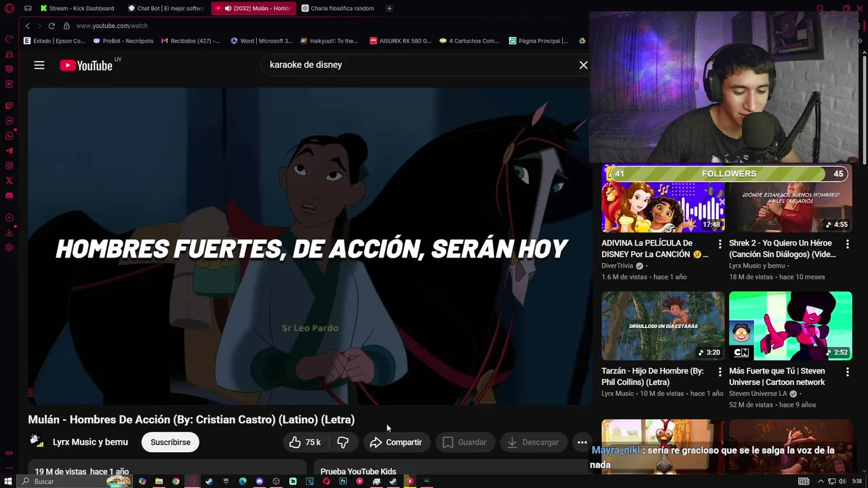The width and height of the screenshot is (868, 488).
Task: Click the taskbar Buscar search box
Action: tap(75, 481)
